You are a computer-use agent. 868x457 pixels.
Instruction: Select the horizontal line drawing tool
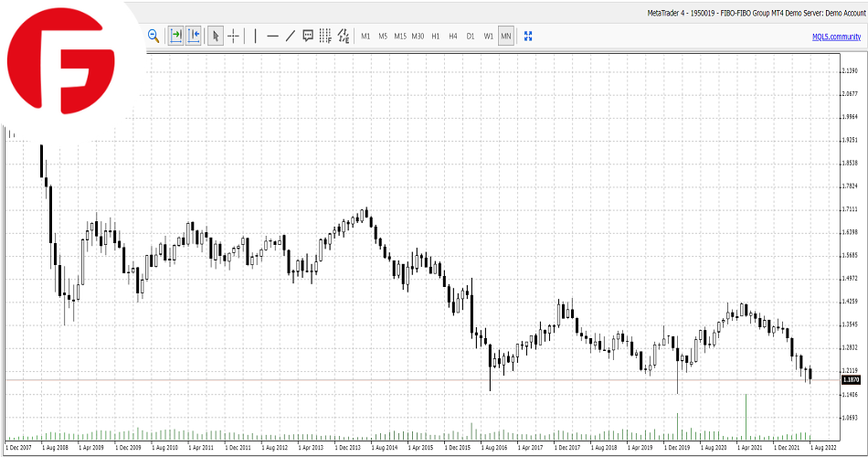click(x=272, y=36)
